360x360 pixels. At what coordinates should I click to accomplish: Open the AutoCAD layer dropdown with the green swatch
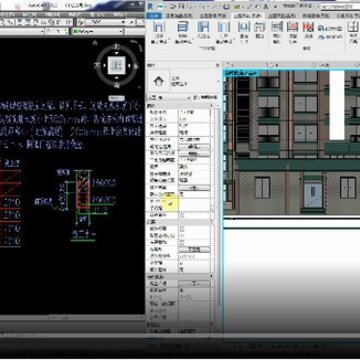pyautogui.click(x=98, y=31)
